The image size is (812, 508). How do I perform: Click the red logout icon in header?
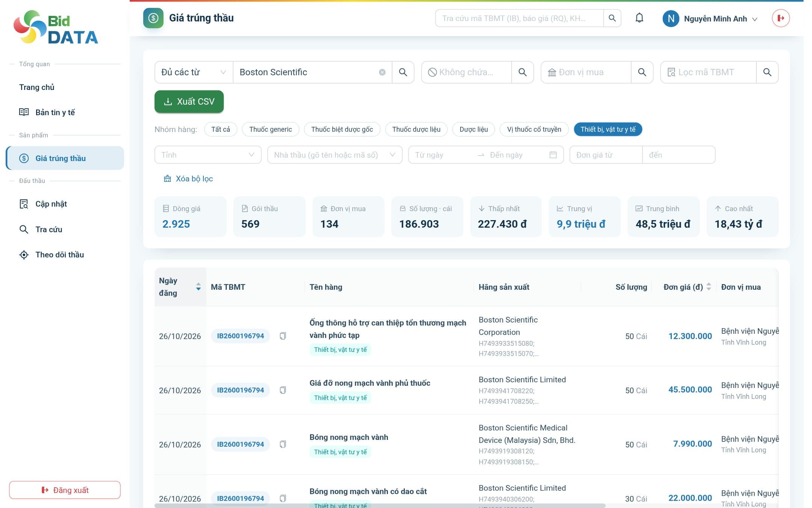[781, 18]
